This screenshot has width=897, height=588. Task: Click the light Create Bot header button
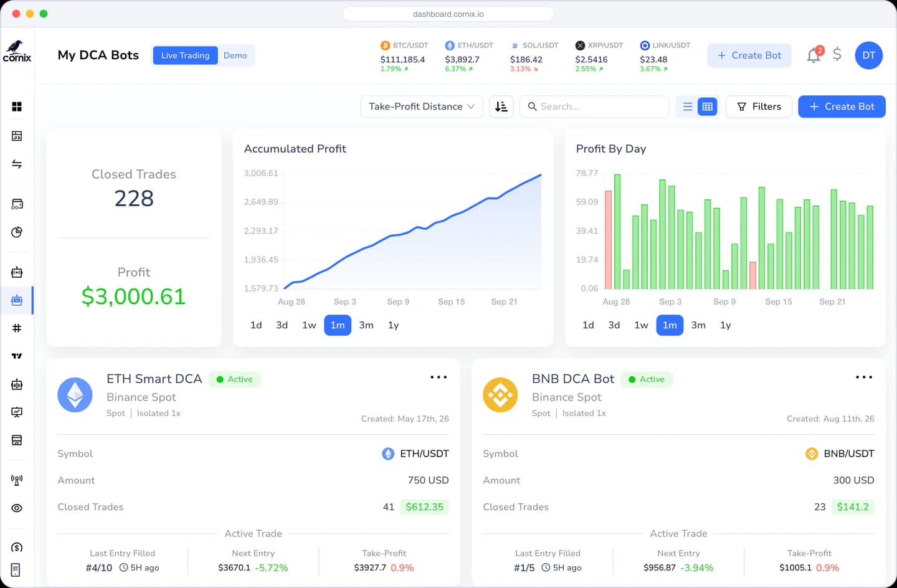(749, 55)
